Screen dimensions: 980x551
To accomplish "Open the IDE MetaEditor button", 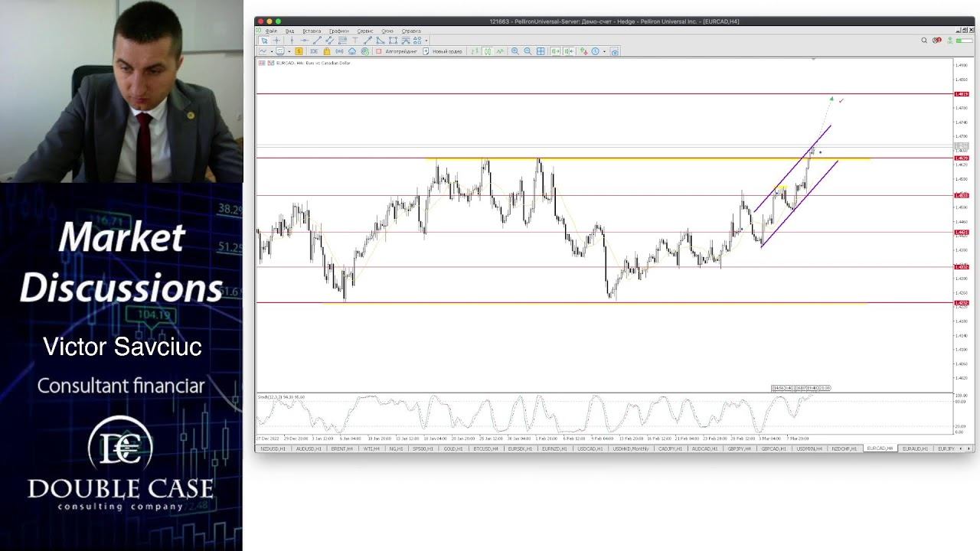I will [x=314, y=51].
